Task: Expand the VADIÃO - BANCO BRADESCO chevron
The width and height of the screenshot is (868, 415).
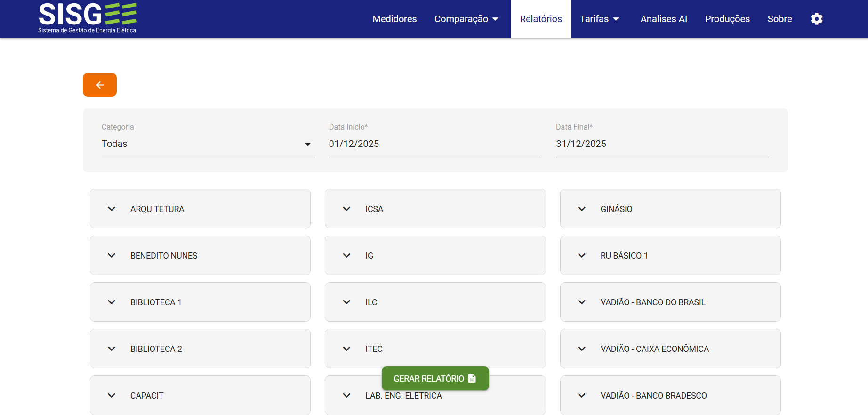Action: click(582, 395)
